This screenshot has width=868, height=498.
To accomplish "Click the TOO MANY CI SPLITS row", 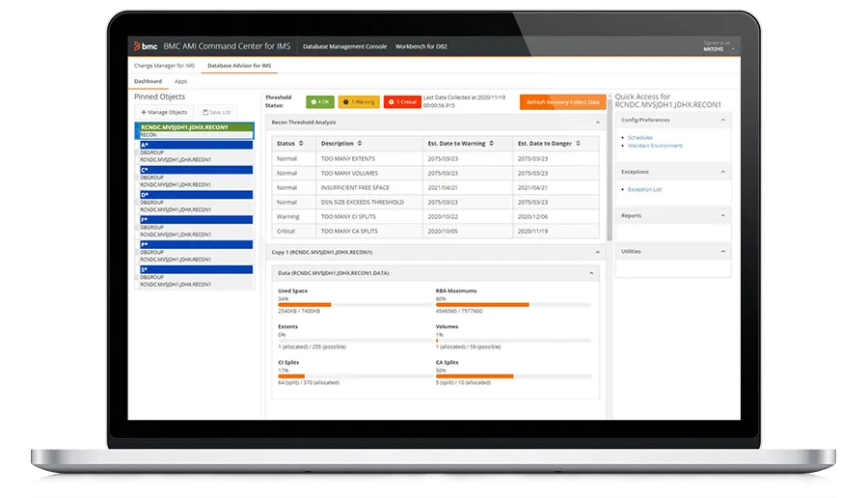I will tap(435, 216).
